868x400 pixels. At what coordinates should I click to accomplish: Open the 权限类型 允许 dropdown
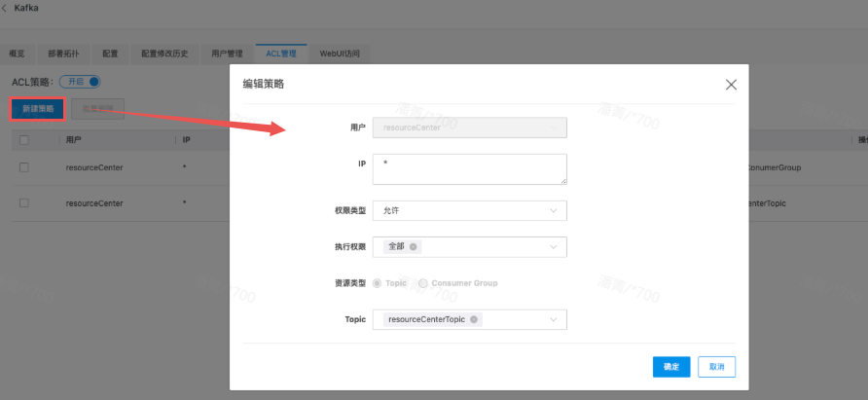pyautogui.click(x=469, y=210)
